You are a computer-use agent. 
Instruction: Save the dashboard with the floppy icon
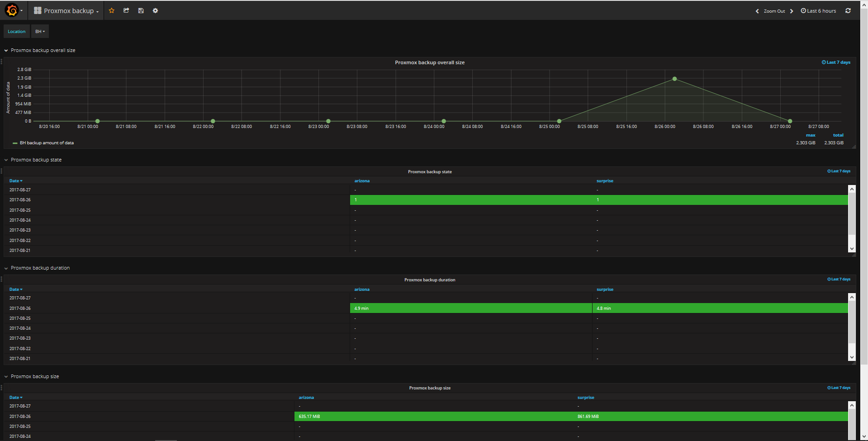[141, 10]
